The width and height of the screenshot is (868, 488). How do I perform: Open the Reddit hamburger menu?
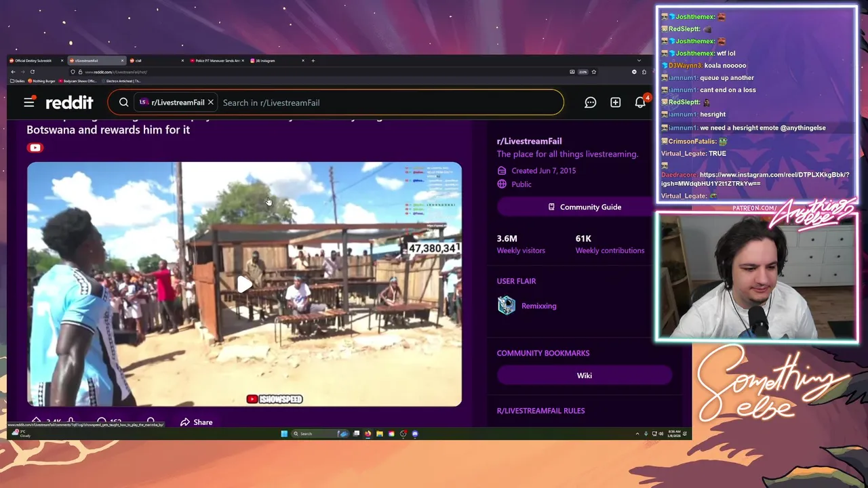(x=29, y=102)
